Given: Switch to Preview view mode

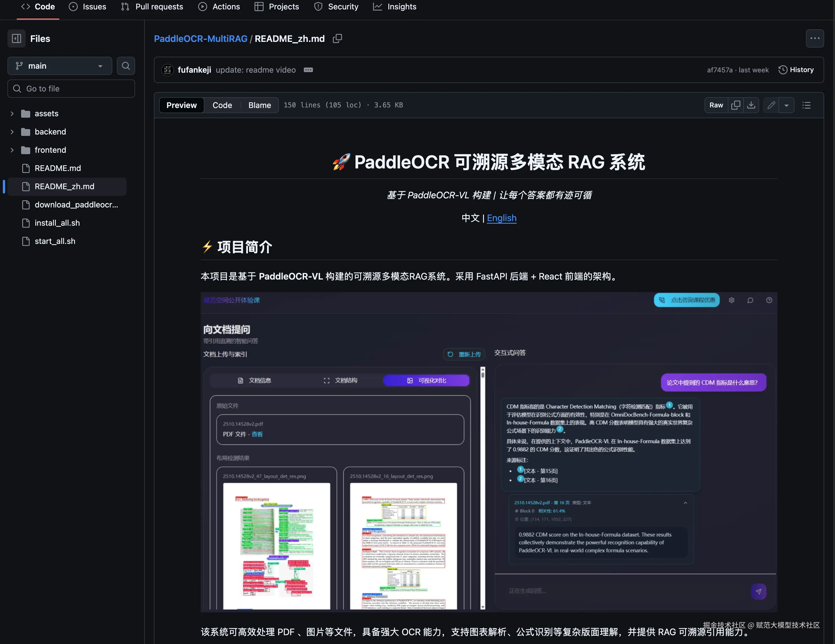Looking at the screenshot, I should [181, 105].
